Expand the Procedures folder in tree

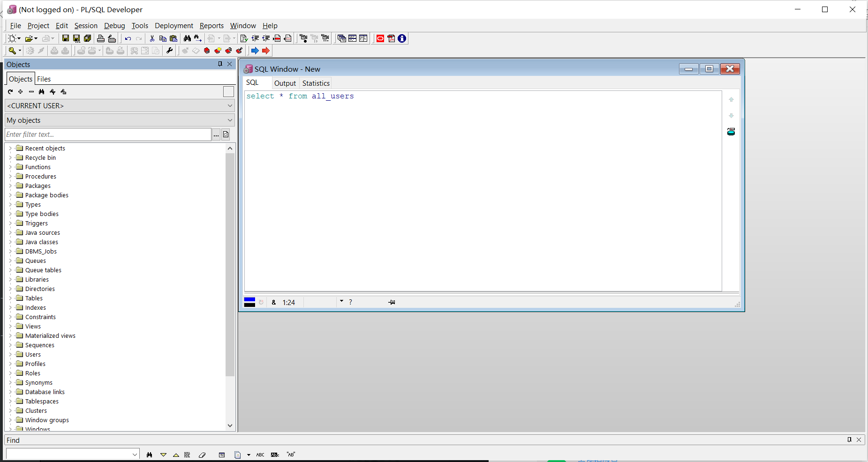10,176
